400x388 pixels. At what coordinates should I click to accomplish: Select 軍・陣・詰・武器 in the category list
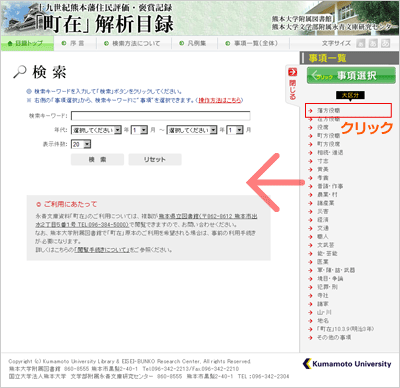pyautogui.click(x=336, y=270)
